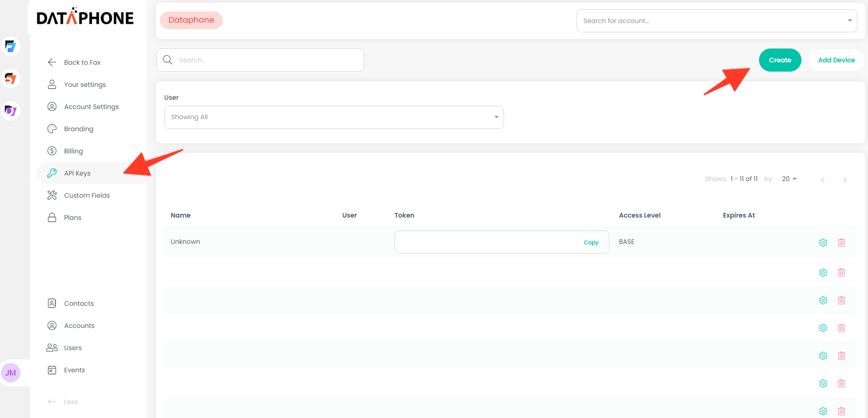This screenshot has width=868, height=418.
Task: Copy the token for the Unknown key
Action: pyautogui.click(x=591, y=242)
